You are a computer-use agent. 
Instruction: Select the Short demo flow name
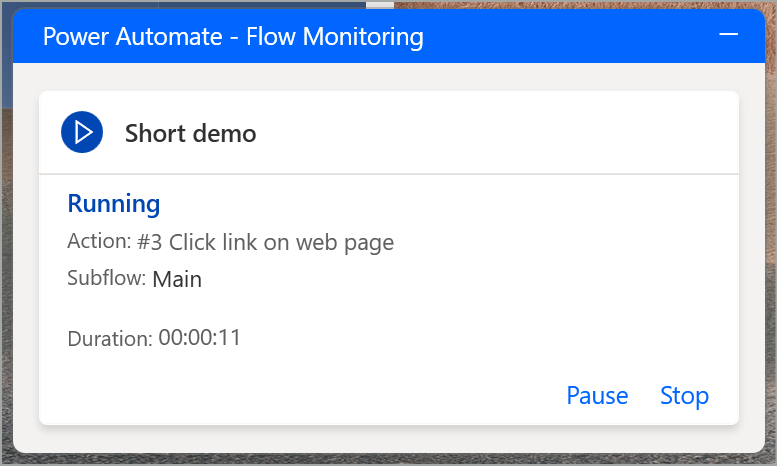click(x=190, y=133)
